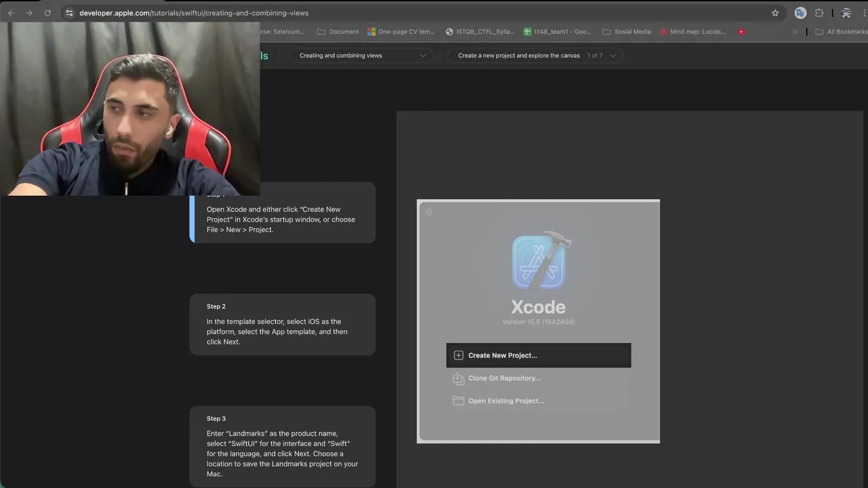Open the ISTQB_CTFL_Syllabus bookmark
Screen dimensions: 868x488
(x=480, y=31)
